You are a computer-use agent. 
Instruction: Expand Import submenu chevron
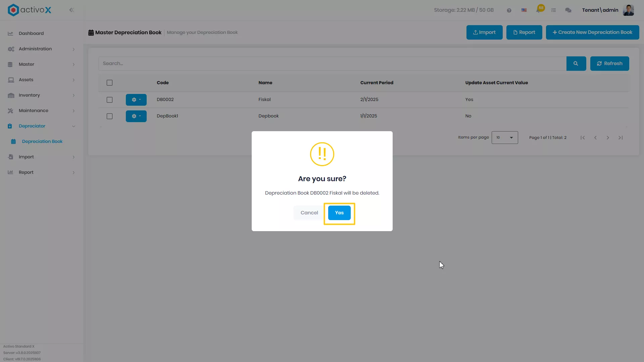tap(73, 157)
